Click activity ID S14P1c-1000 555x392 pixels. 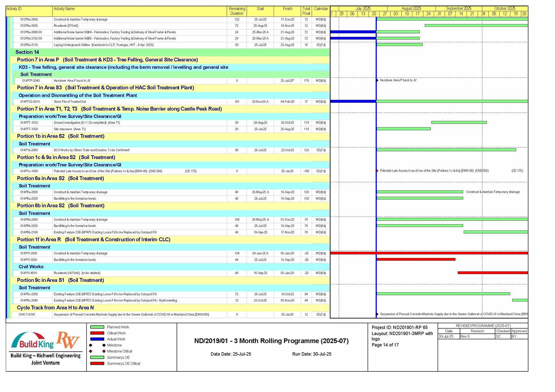(x=29, y=171)
